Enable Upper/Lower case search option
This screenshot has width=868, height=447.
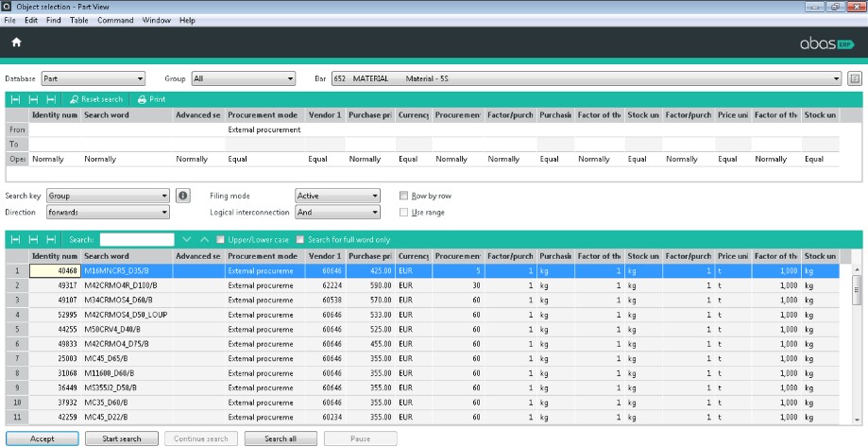tap(220, 240)
